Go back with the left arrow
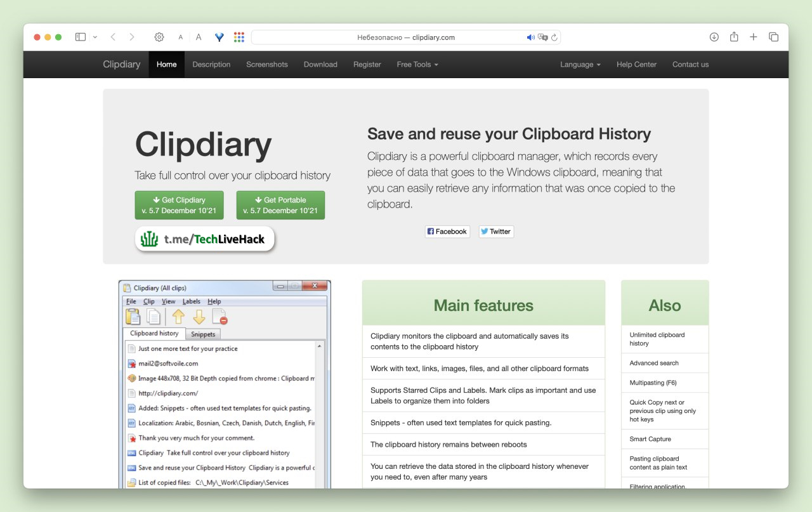The width and height of the screenshot is (812, 512). point(113,37)
